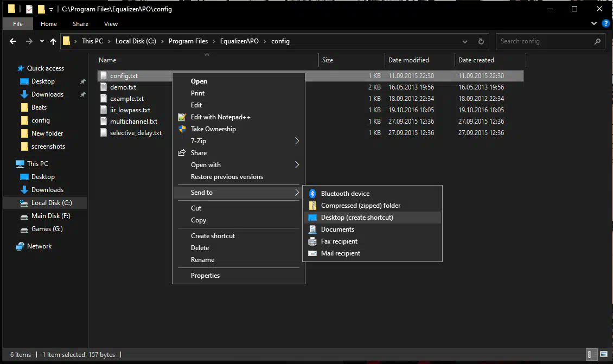This screenshot has height=364, width=613.
Task: Click the chevron after Program Files in breadcrumb
Action: (x=214, y=41)
